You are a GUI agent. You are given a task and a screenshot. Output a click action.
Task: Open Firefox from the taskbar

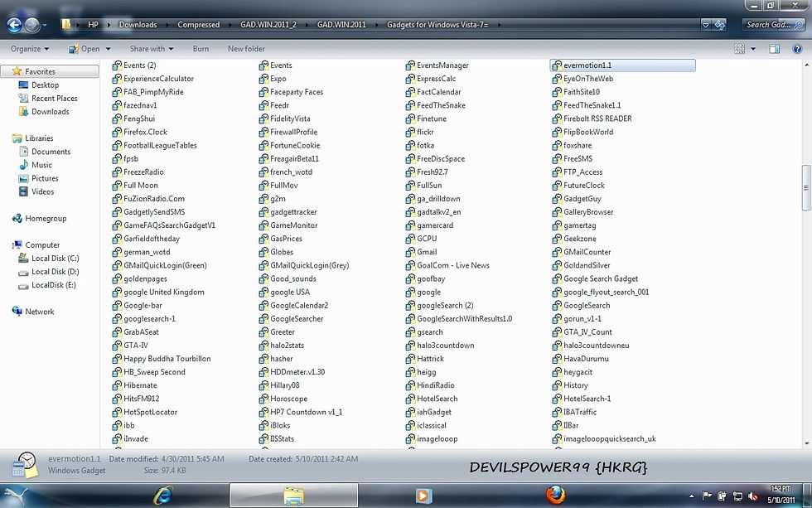tap(554, 496)
